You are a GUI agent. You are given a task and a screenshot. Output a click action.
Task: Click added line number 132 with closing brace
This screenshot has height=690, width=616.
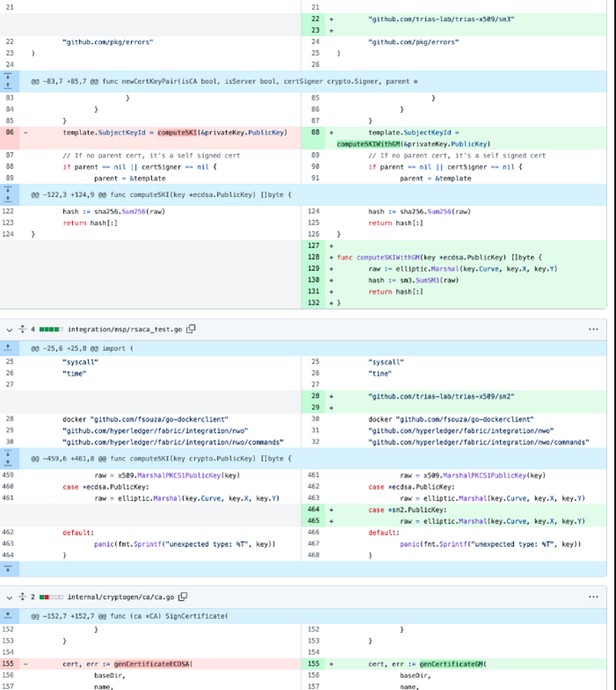313,303
